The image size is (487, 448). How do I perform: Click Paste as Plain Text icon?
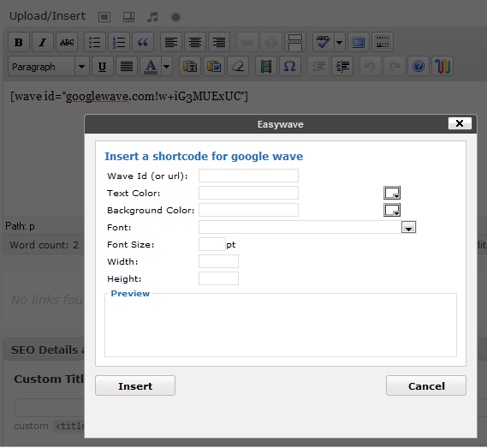click(x=190, y=66)
